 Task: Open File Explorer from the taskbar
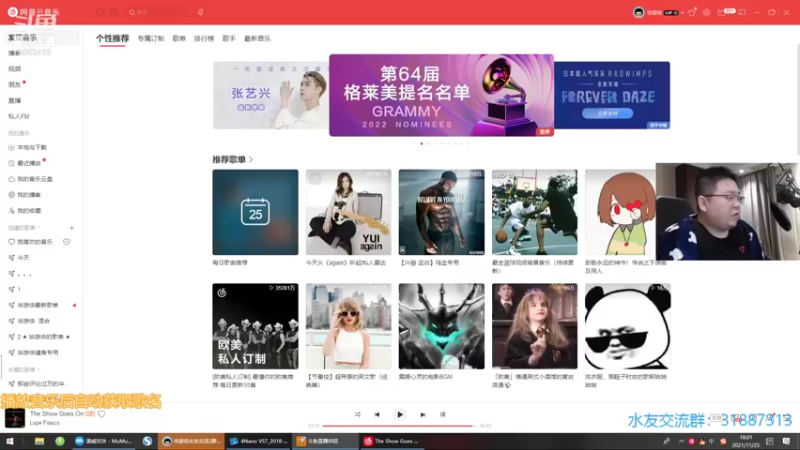click(39, 441)
